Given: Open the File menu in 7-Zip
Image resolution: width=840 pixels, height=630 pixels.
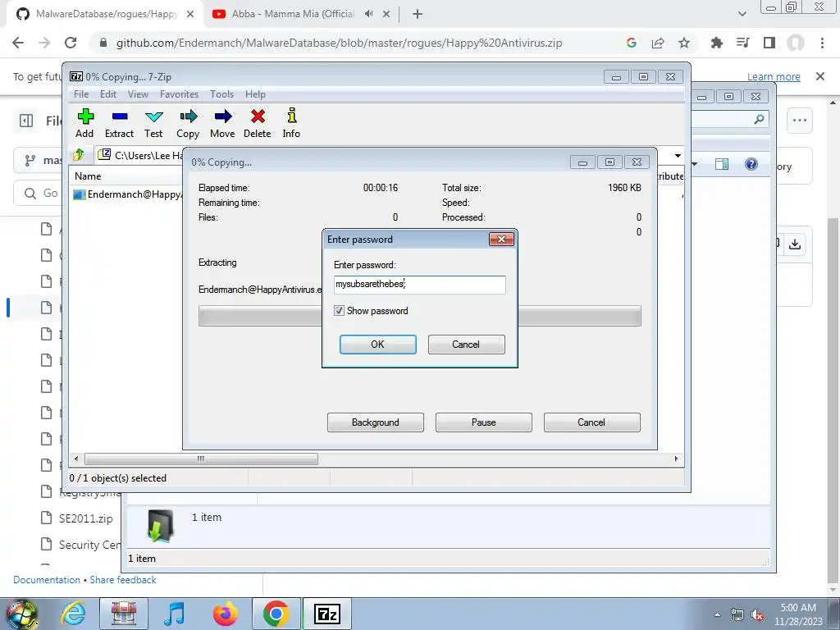Looking at the screenshot, I should pos(81,94).
